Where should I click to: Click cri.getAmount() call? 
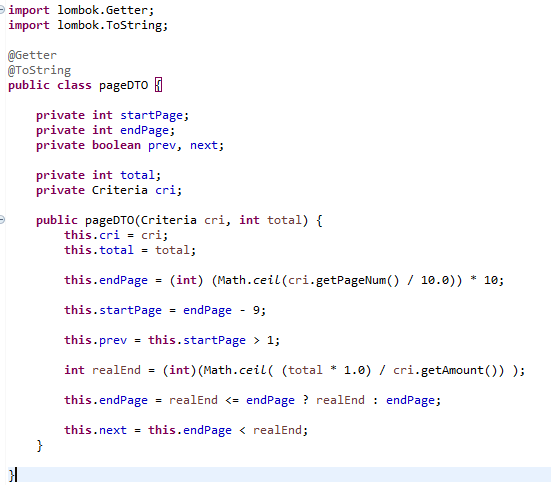[x=445, y=370]
